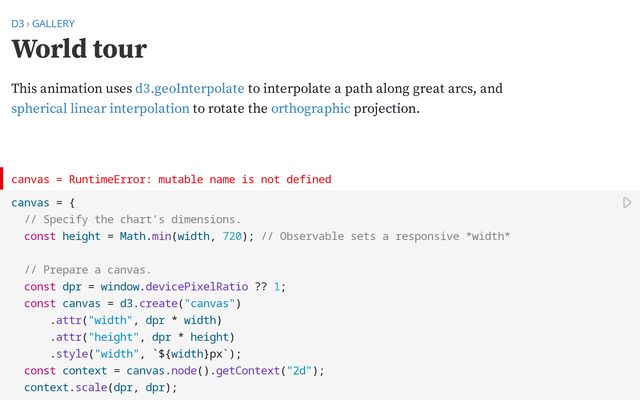
Task: Click the .style("width") code line
Action: click(x=146, y=354)
